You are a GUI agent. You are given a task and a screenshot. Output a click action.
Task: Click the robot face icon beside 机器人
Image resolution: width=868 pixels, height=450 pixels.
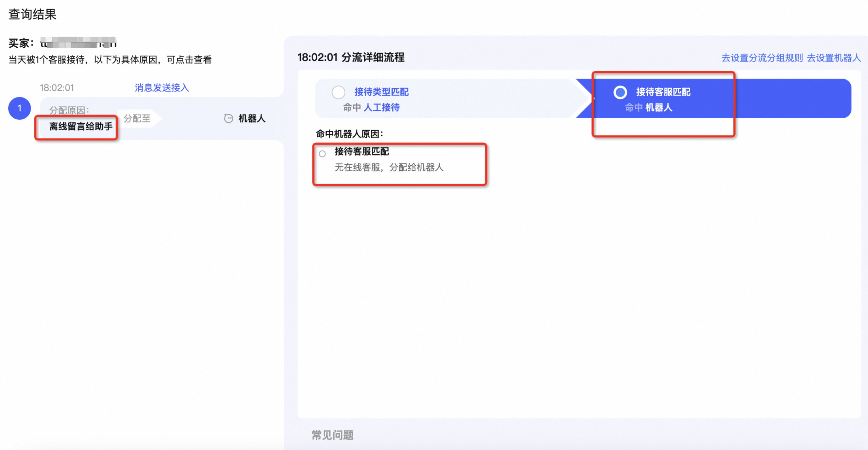click(x=228, y=118)
